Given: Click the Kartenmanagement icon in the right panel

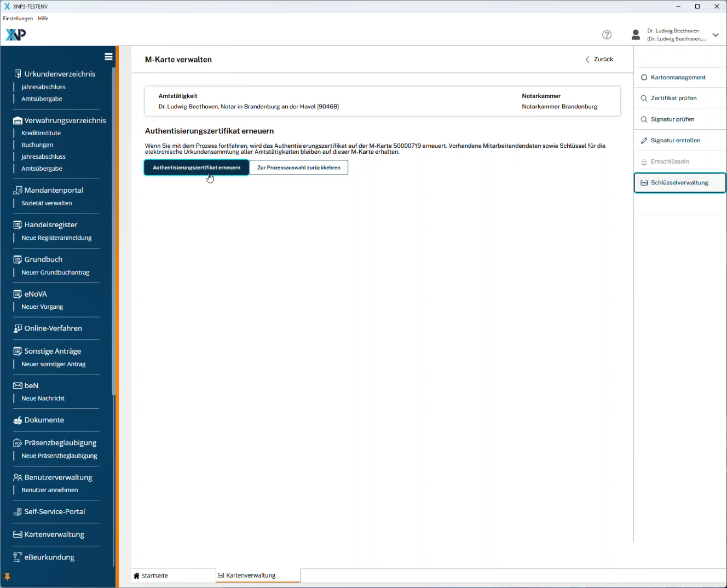Looking at the screenshot, I should tap(644, 77).
